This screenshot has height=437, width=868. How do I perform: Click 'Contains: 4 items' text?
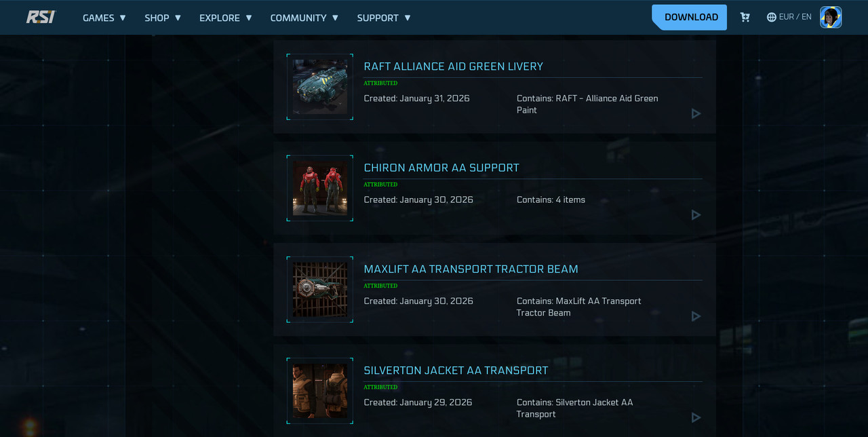tap(551, 199)
